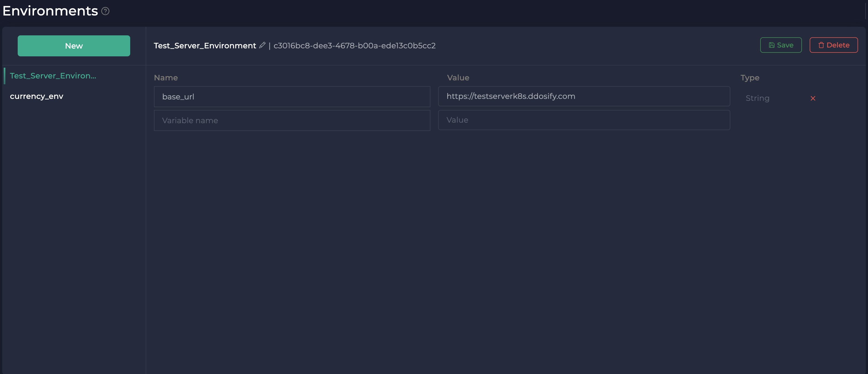
Task: Click the Value column header
Action: pos(458,77)
